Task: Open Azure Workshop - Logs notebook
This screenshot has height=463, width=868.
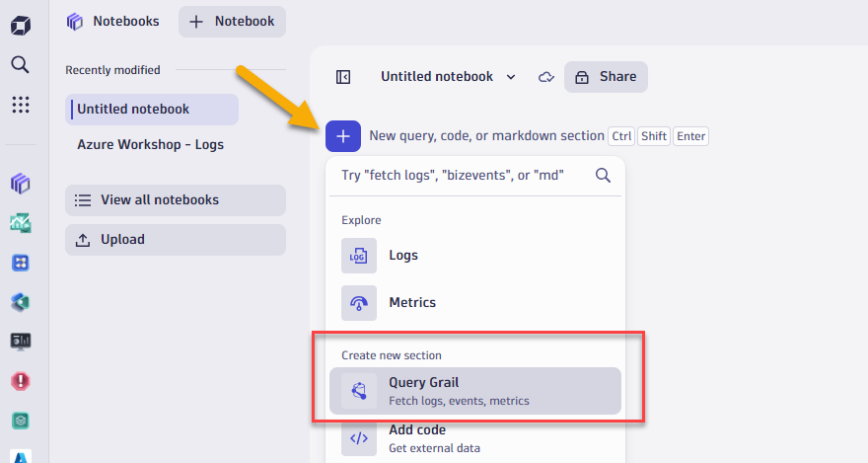Action: point(150,144)
